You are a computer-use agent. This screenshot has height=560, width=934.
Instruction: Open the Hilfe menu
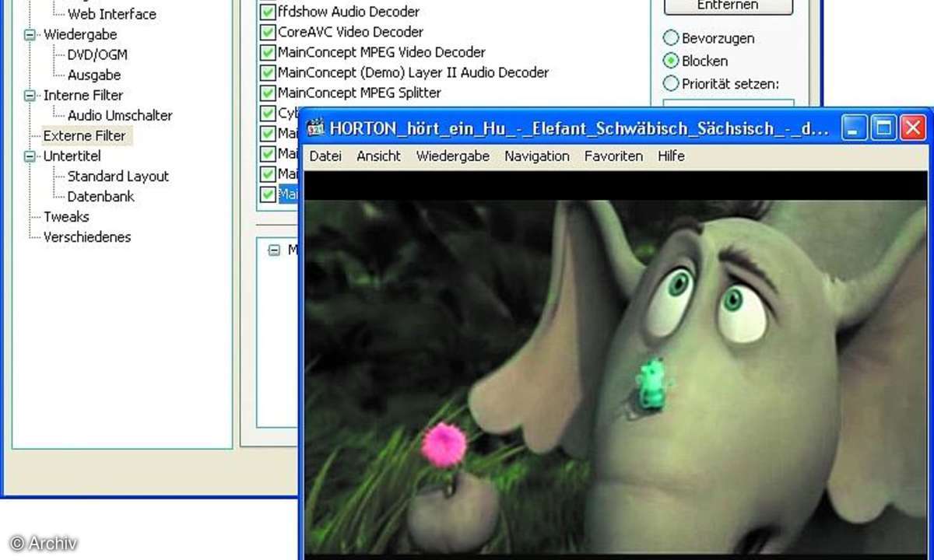pyautogui.click(x=671, y=156)
